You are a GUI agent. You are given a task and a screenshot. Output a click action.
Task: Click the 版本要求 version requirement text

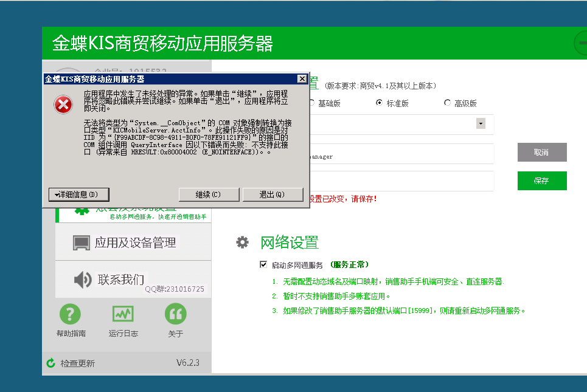[x=380, y=86]
